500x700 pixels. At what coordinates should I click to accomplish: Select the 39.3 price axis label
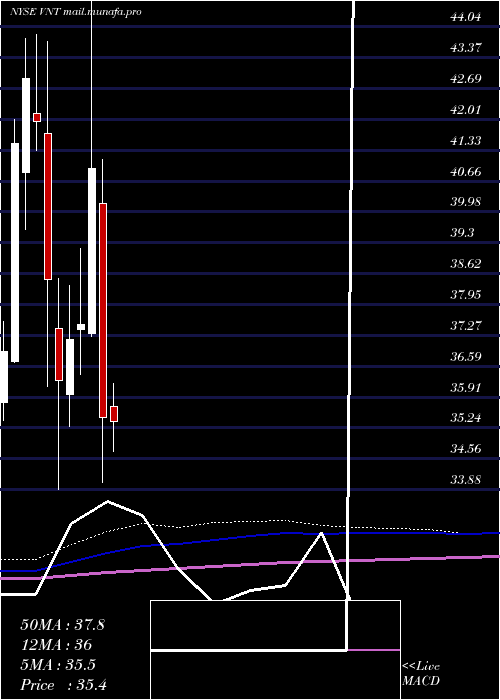[x=462, y=233]
